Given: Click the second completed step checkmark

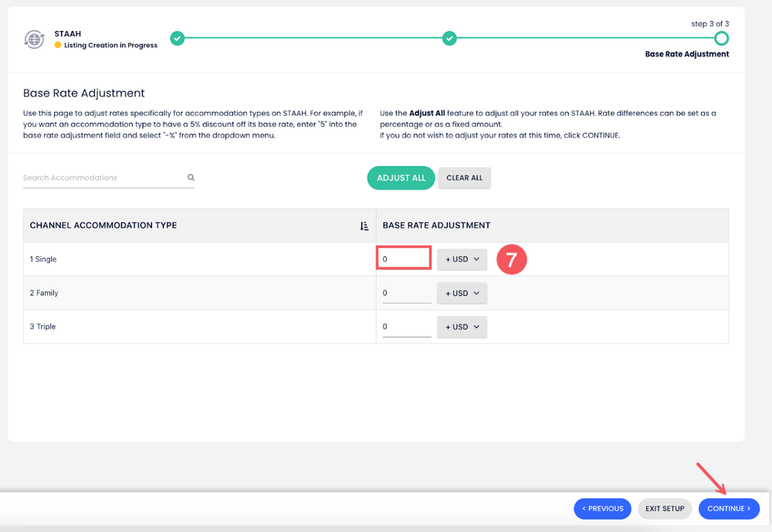Looking at the screenshot, I should pyautogui.click(x=449, y=38).
